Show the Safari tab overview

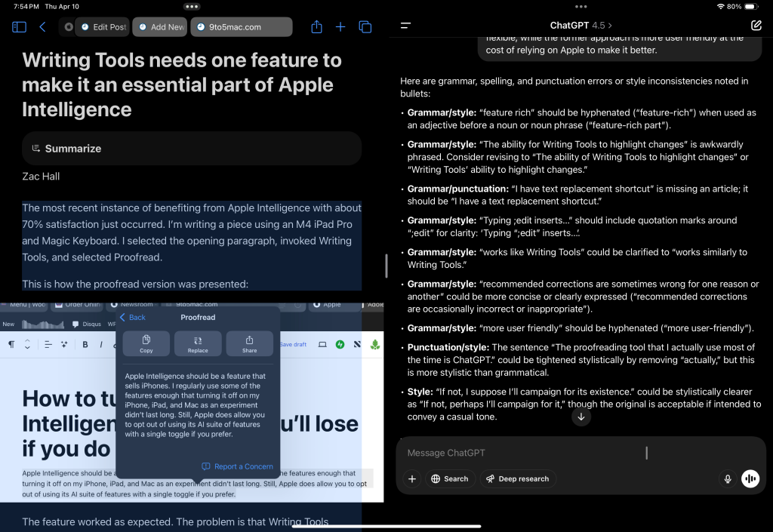coord(365,27)
